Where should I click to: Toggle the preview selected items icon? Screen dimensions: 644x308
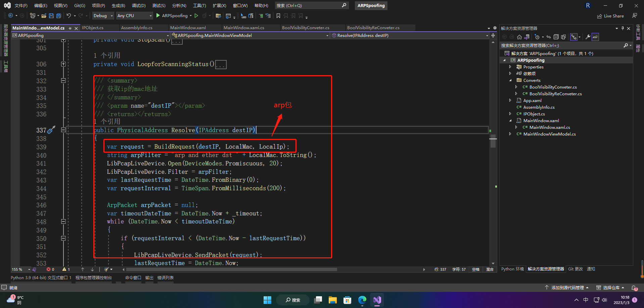tap(595, 37)
